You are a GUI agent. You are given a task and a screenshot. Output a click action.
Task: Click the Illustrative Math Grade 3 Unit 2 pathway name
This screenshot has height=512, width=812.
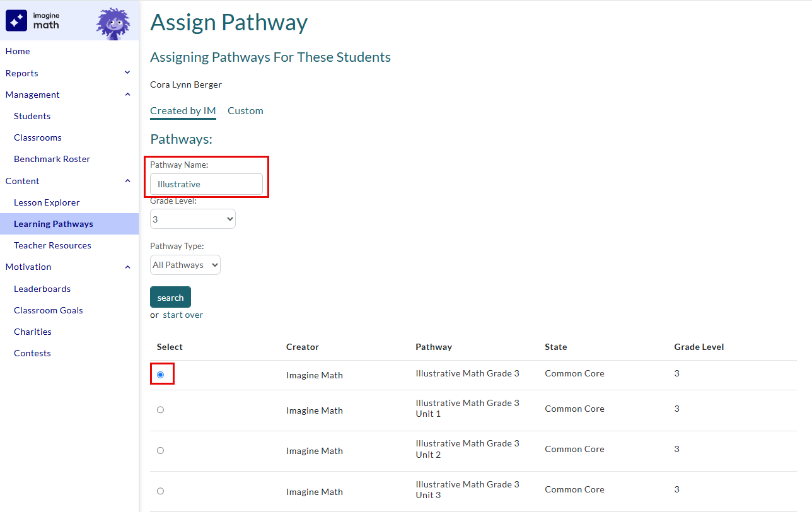(467, 449)
